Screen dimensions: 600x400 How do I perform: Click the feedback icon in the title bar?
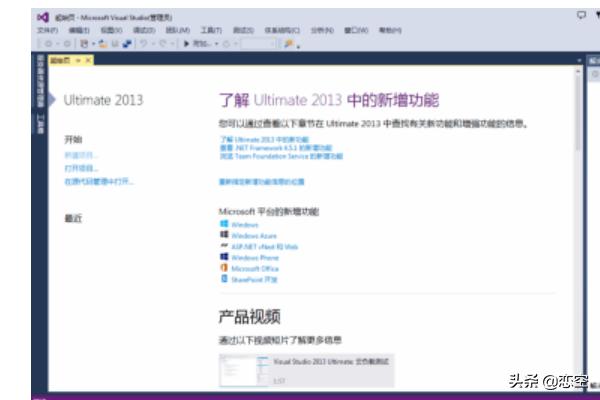tap(581, 16)
